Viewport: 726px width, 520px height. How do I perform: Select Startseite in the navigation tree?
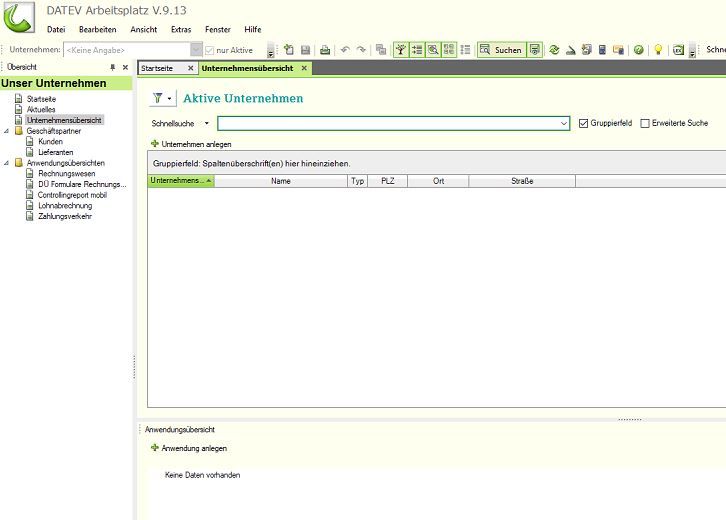(41, 99)
